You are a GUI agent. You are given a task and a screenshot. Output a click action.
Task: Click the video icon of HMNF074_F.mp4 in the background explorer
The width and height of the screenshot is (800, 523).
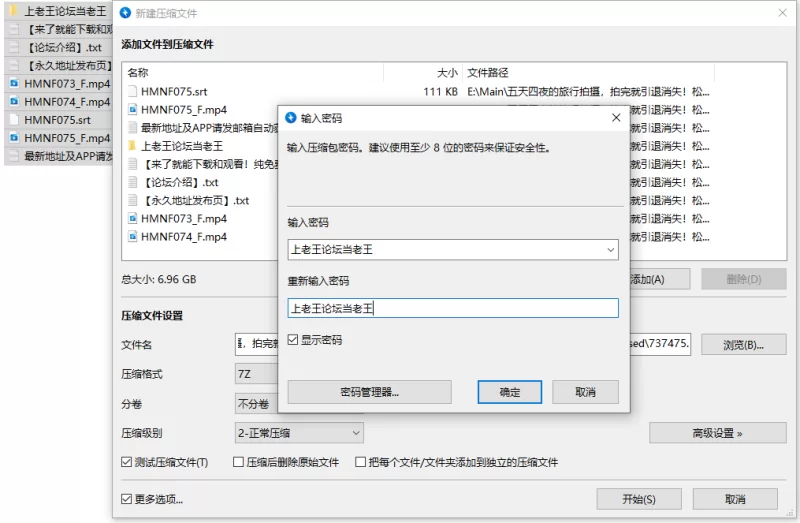click(14, 102)
